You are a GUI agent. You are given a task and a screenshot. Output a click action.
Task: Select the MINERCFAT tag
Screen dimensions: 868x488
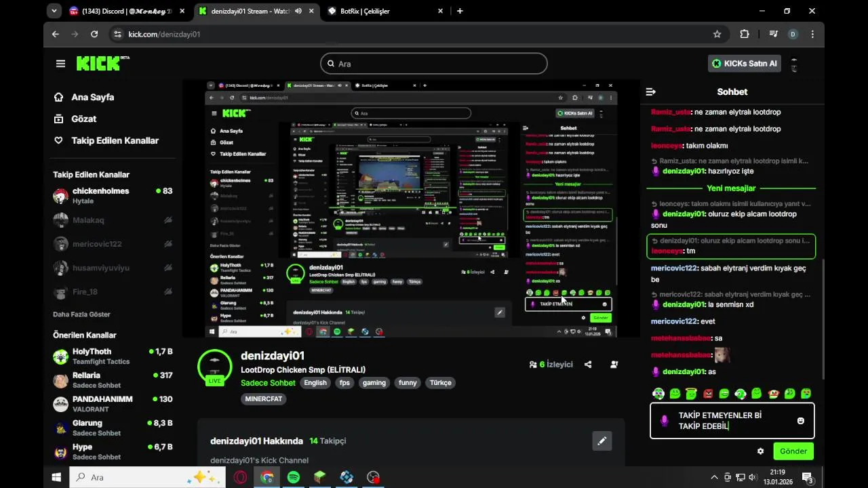(263, 399)
